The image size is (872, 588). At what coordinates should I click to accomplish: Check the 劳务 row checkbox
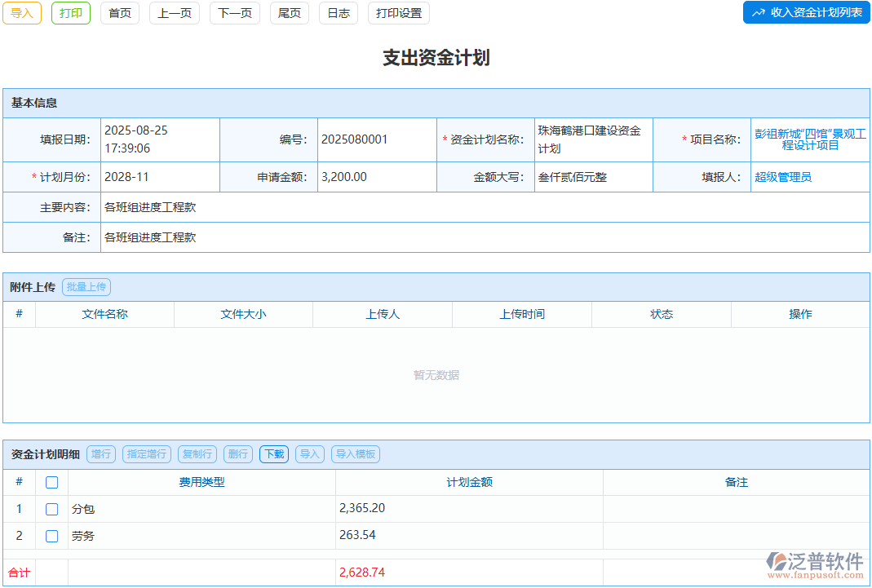(52, 536)
